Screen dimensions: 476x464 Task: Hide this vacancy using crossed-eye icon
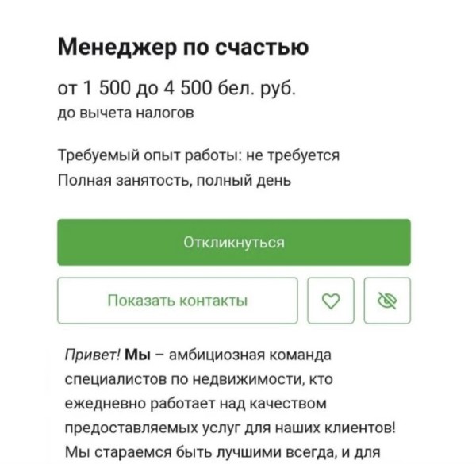(x=388, y=301)
